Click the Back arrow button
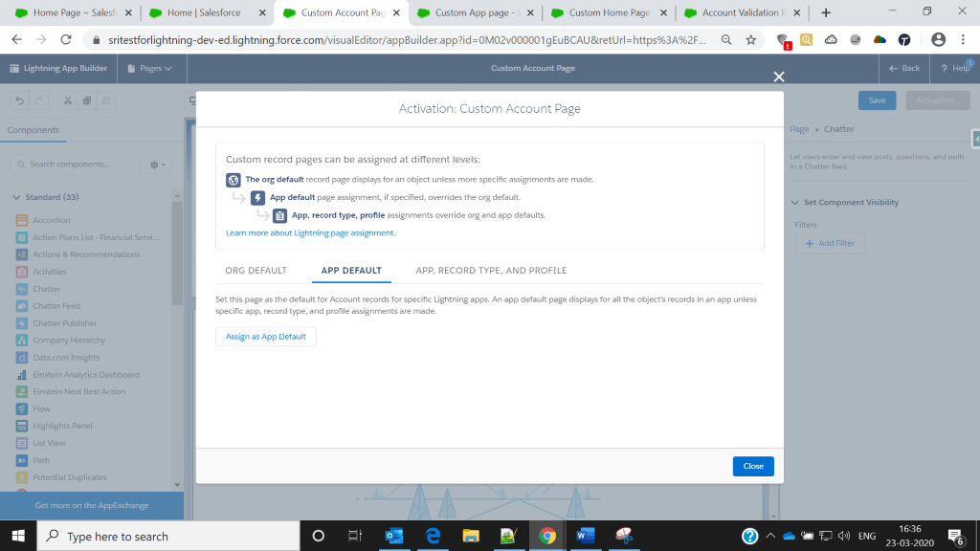This screenshot has width=980, height=551. pos(903,68)
